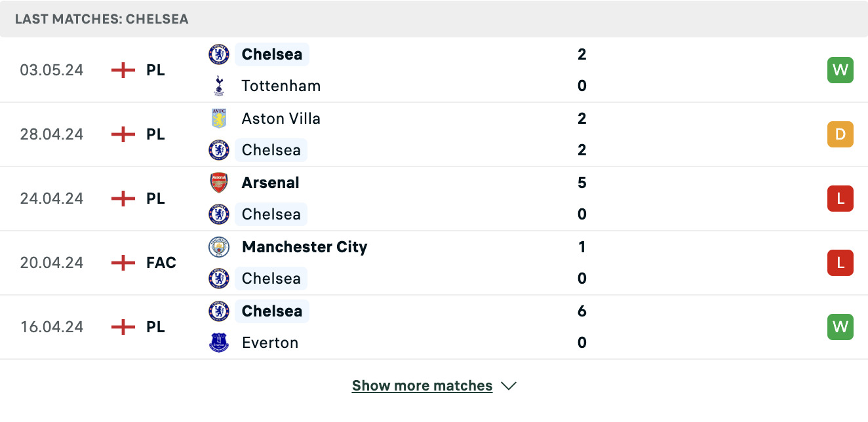Click the Tottenham crest icon
This screenshot has height=422, width=868.
click(218, 86)
